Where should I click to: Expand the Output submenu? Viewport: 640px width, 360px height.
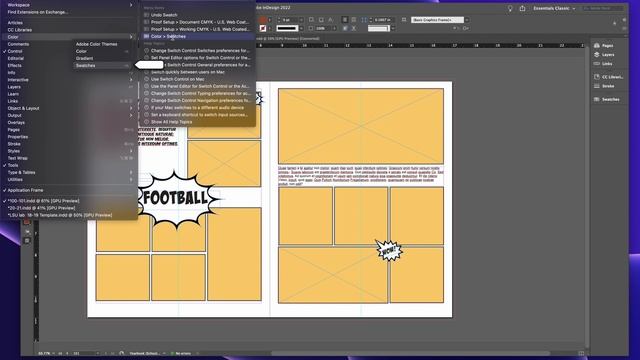click(x=131, y=116)
